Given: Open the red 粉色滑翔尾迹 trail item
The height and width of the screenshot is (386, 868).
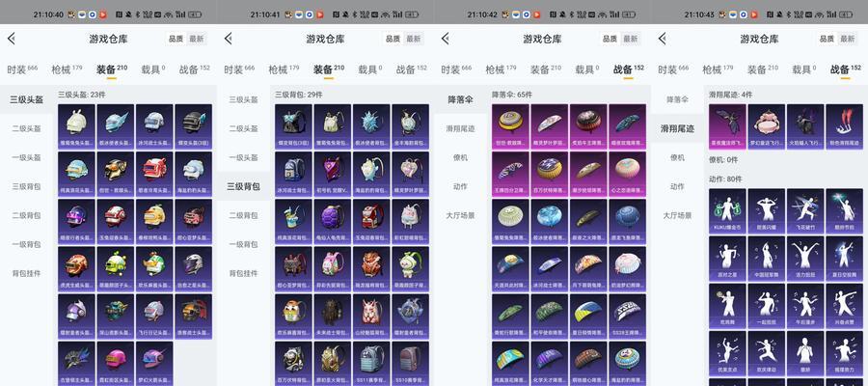Looking at the screenshot, I should 845,126.
